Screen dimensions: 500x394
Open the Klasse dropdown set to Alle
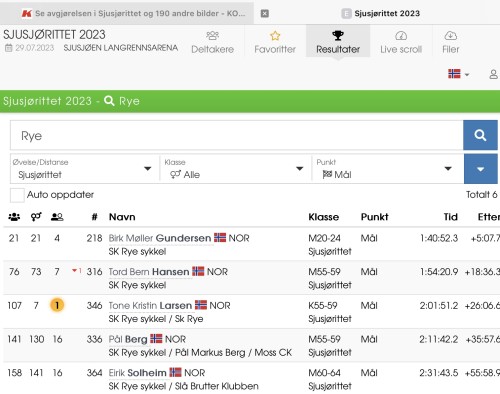coord(235,169)
